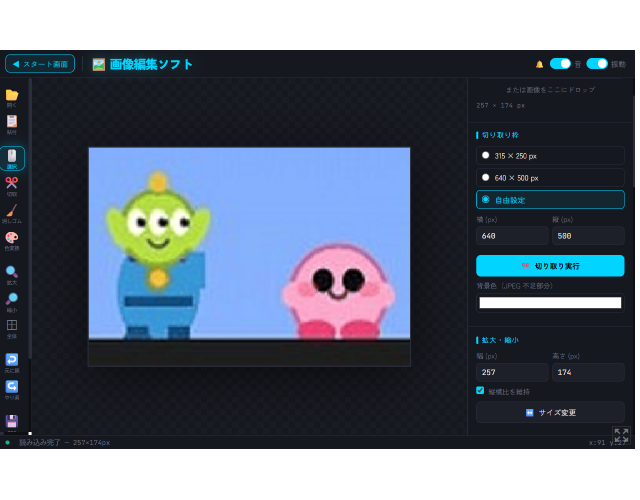Viewport: 640px width, 500px height.
Task: Activate the mouse selection tool
Action: point(12,158)
